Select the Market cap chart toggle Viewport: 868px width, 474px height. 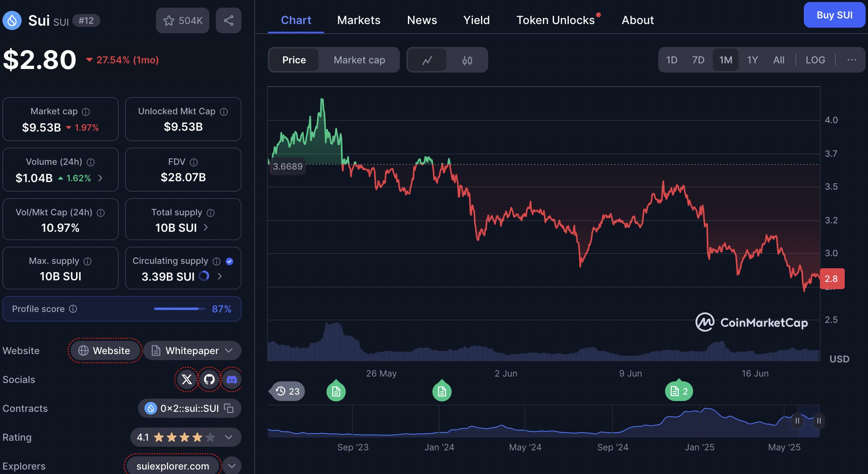359,60
